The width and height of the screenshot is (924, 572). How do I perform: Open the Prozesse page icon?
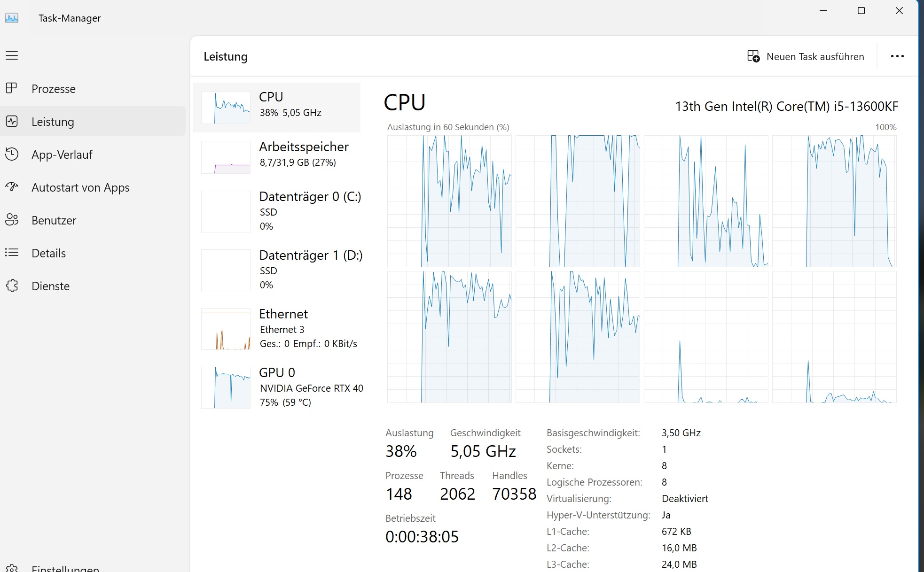[12, 88]
